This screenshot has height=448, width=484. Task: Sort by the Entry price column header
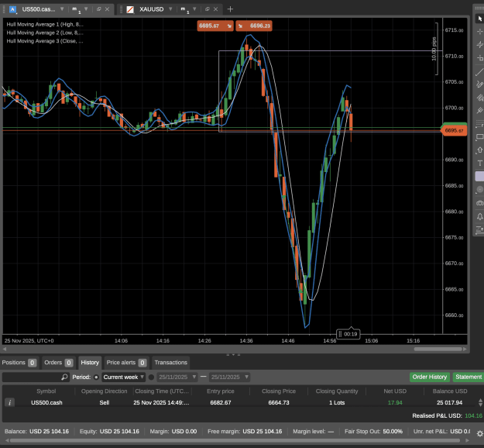click(x=221, y=391)
